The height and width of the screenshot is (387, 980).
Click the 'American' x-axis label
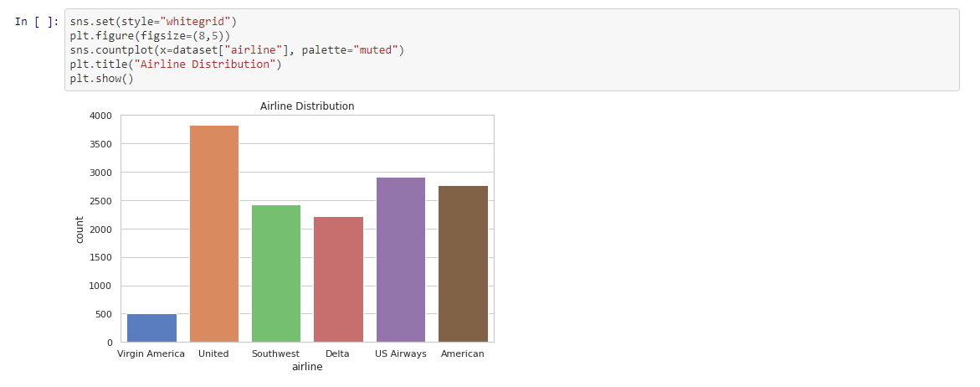click(463, 353)
